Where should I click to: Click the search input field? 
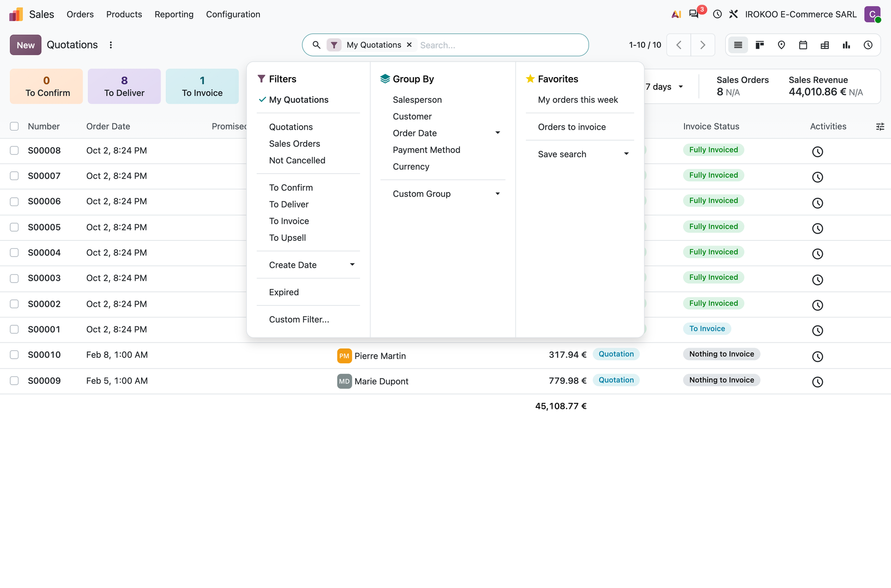tap(501, 45)
